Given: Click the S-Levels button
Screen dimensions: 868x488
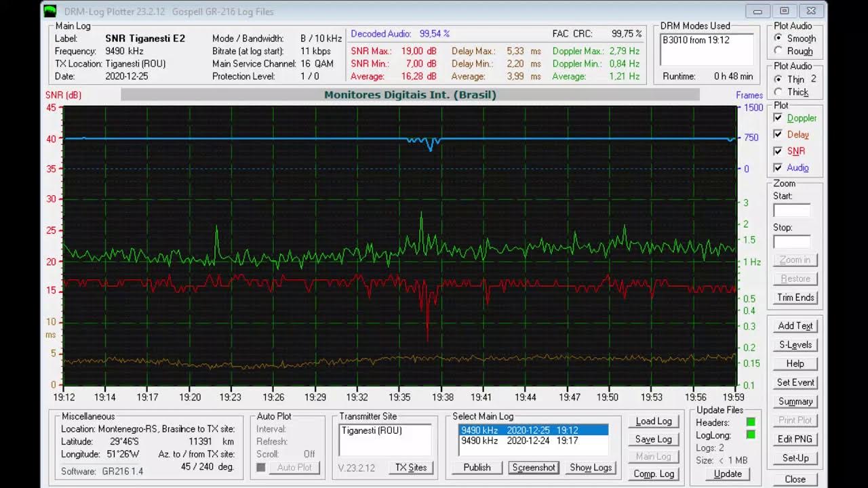Looking at the screenshot, I should click(795, 345).
